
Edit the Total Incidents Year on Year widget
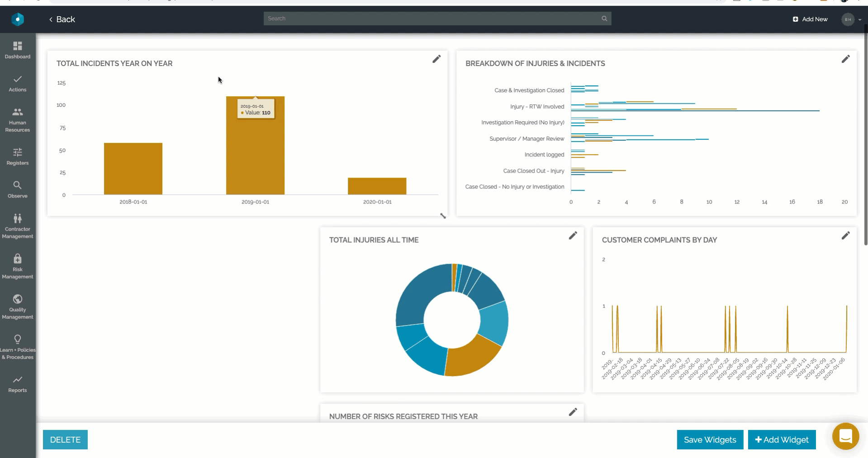pos(436,59)
